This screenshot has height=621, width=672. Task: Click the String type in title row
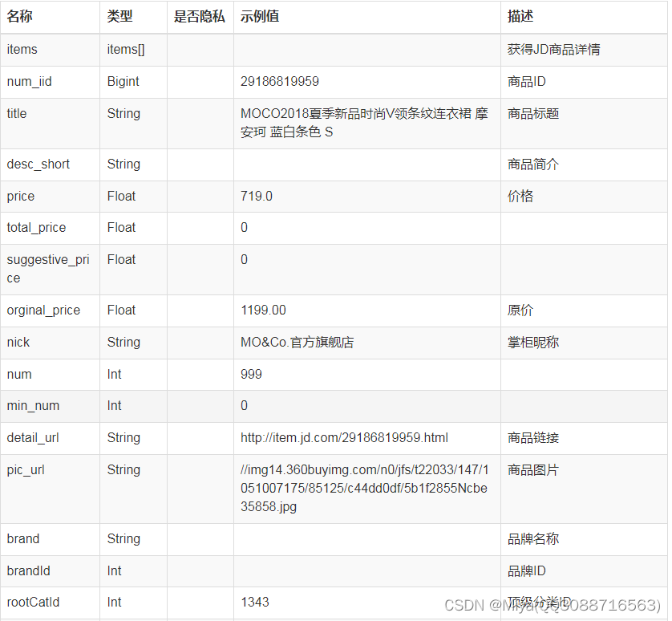123,114
